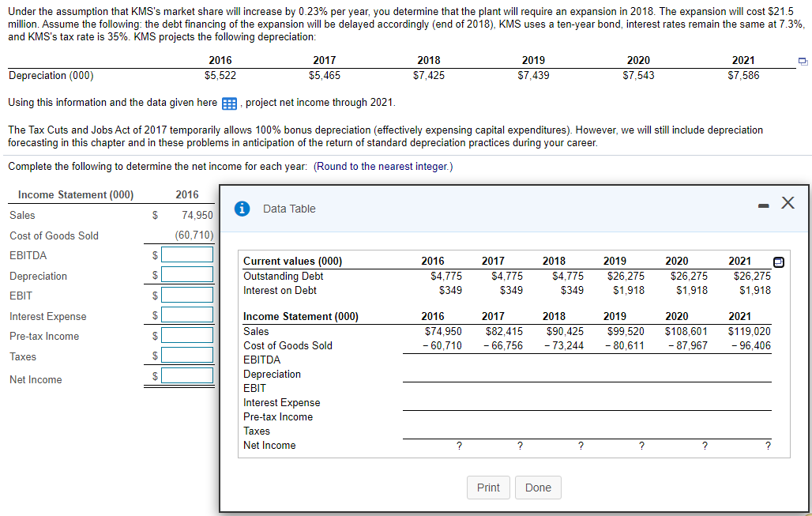Click the 2019 Outstanding Debt $26,275
The height and width of the screenshot is (516, 812).
[626, 276]
